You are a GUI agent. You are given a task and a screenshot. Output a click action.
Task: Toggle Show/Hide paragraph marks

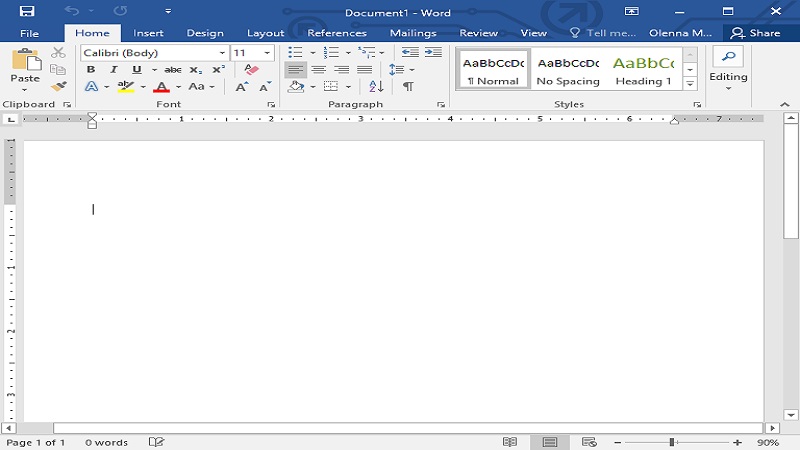pos(408,87)
